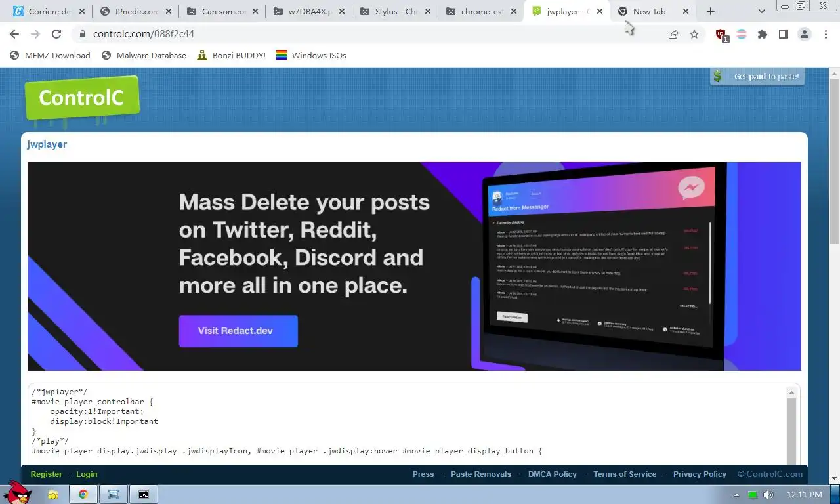Go back using the browser back arrow
The width and height of the screenshot is (840, 504).
click(x=14, y=34)
